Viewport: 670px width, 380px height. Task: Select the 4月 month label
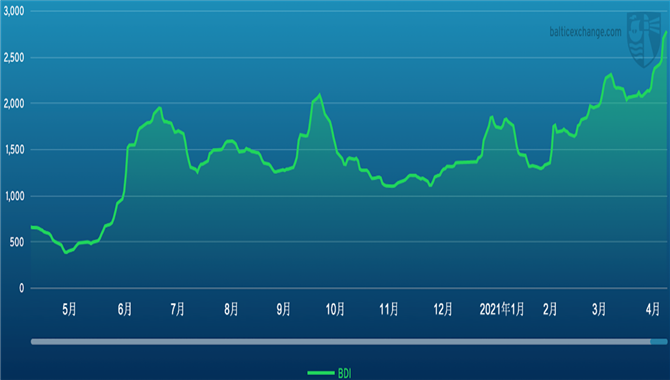(x=652, y=309)
